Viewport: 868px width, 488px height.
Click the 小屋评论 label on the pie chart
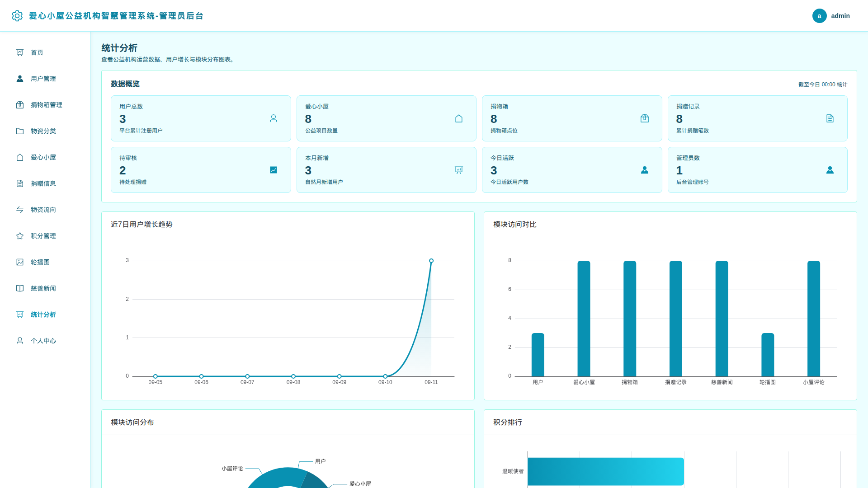coord(232,469)
